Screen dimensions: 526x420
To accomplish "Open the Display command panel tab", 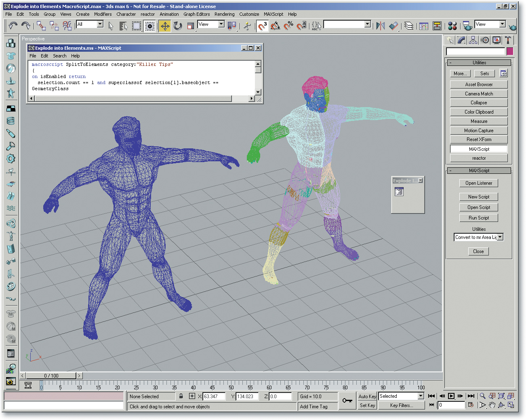I will click(497, 40).
